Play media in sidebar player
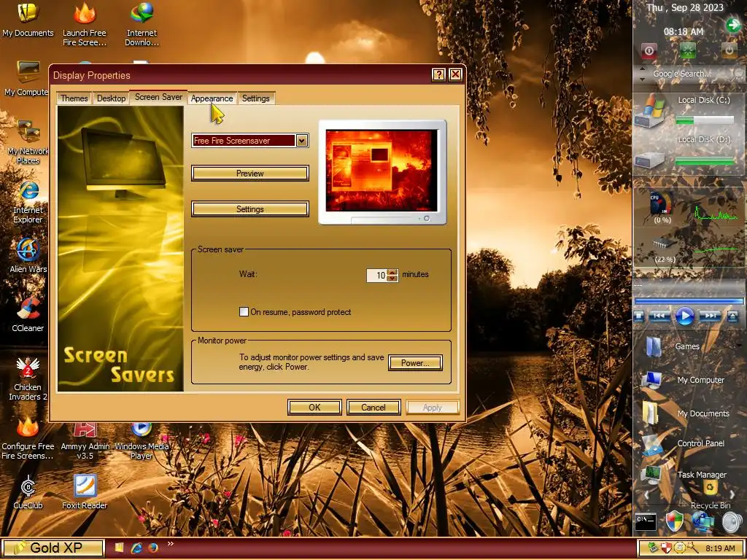 click(685, 316)
